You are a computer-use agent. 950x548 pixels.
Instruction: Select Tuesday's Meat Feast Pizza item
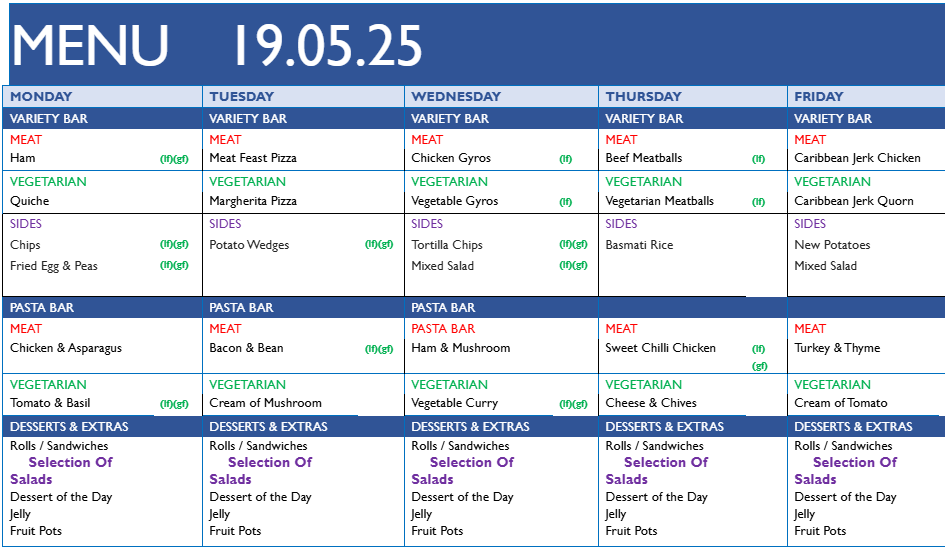[x=253, y=158]
